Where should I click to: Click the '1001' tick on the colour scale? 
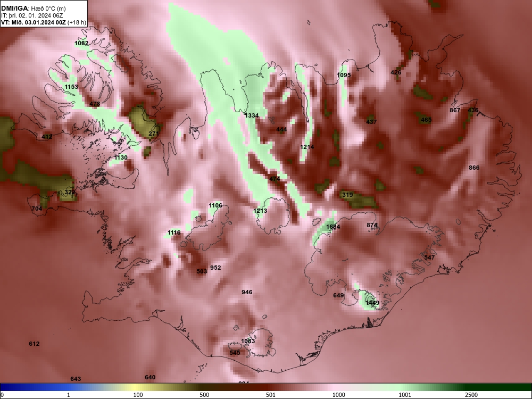coord(405,395)
